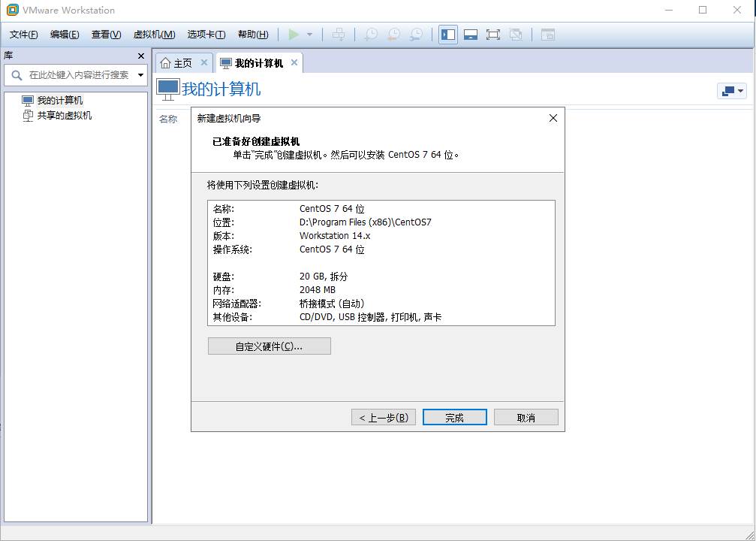Viewport: 756px width, 541px height.
Task: Click the 将使用下列设置创建虚拟机 label
Action: coord(263,186)
